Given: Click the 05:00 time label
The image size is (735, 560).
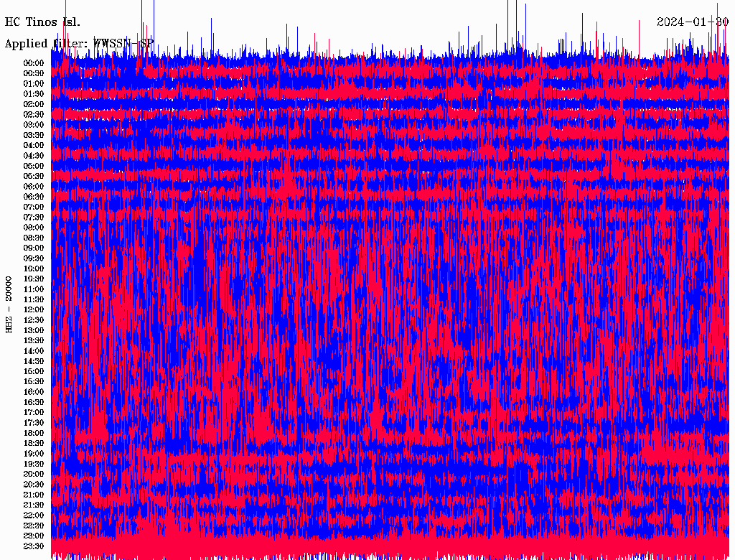Looking at the screenshot, I should pos(34,166).
